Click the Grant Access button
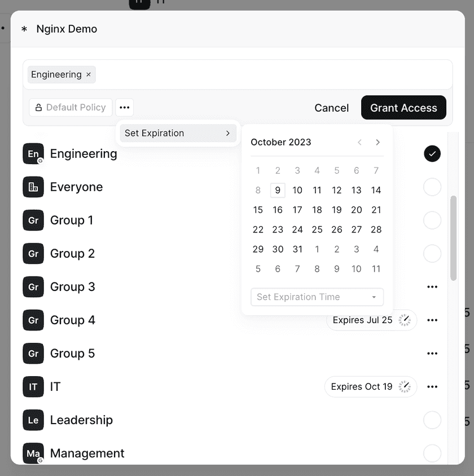This screenshot has height=476, width=474. point(403,108)
